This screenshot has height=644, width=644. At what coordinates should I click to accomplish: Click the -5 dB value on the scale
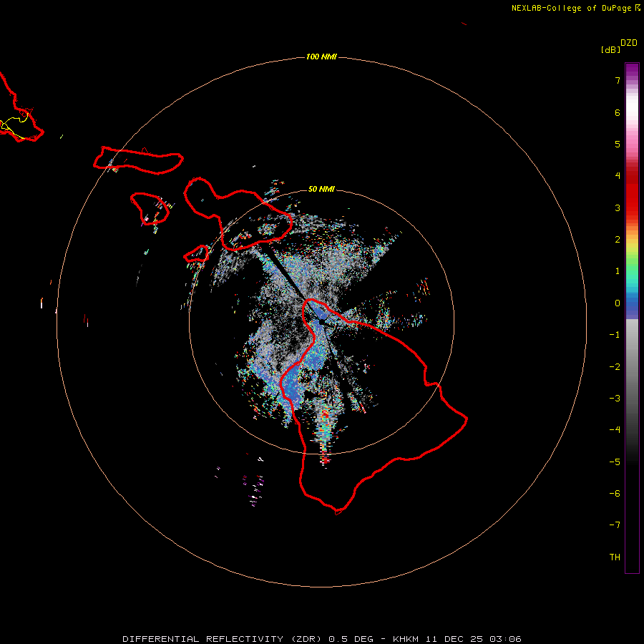pos(615,462)
